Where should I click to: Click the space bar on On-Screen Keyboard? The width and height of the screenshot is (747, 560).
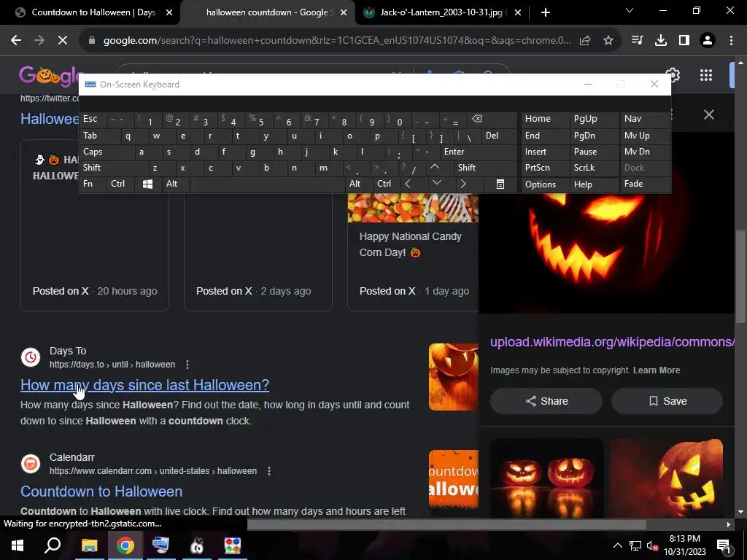(267, 184)
